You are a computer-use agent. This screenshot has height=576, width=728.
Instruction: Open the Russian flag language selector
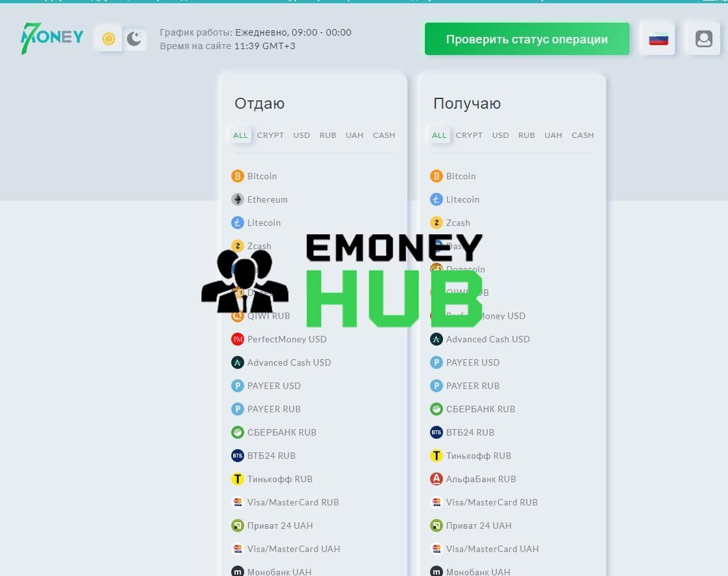[658, 39]
